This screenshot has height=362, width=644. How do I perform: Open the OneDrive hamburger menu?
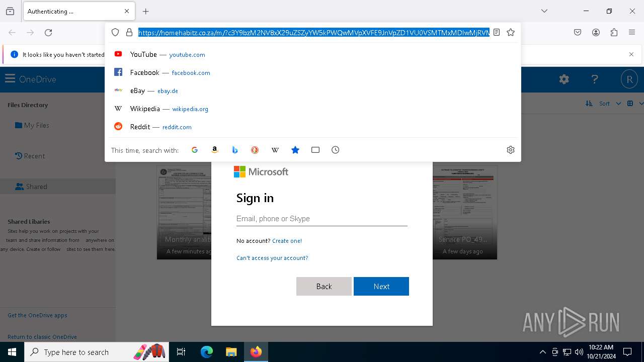(10, 79)
